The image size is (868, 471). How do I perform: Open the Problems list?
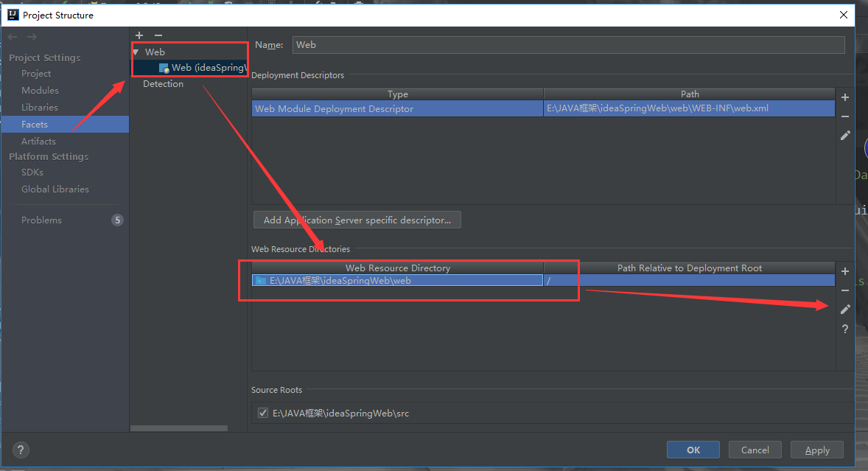click(x=41, y=220)
